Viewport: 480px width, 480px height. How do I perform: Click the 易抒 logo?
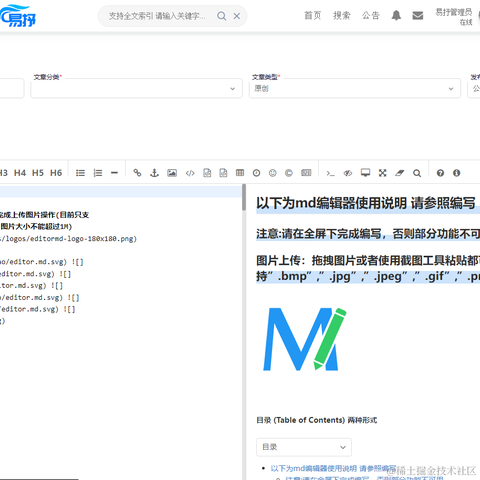(18, 16)
